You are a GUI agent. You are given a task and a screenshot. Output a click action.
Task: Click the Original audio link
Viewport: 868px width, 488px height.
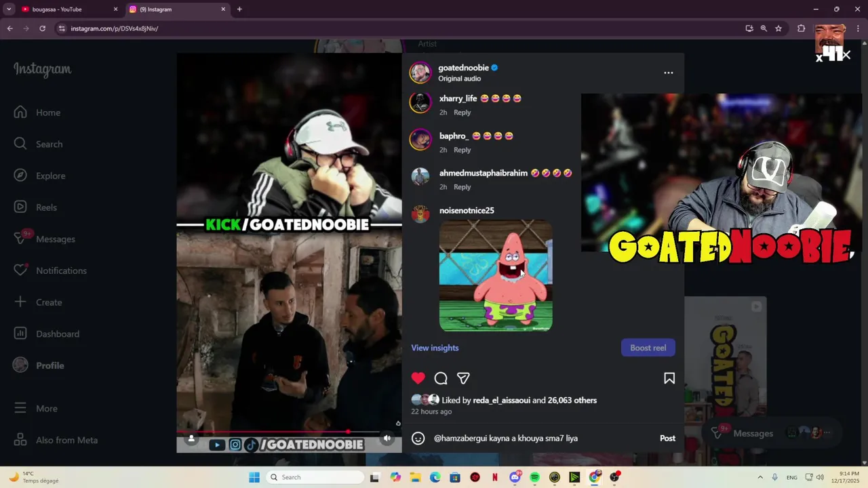(459, 79)
